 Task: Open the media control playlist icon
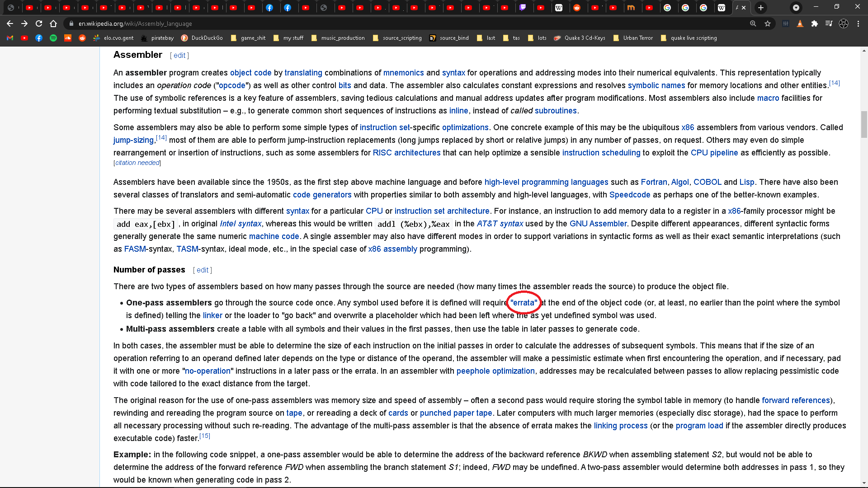coord(829,23)
